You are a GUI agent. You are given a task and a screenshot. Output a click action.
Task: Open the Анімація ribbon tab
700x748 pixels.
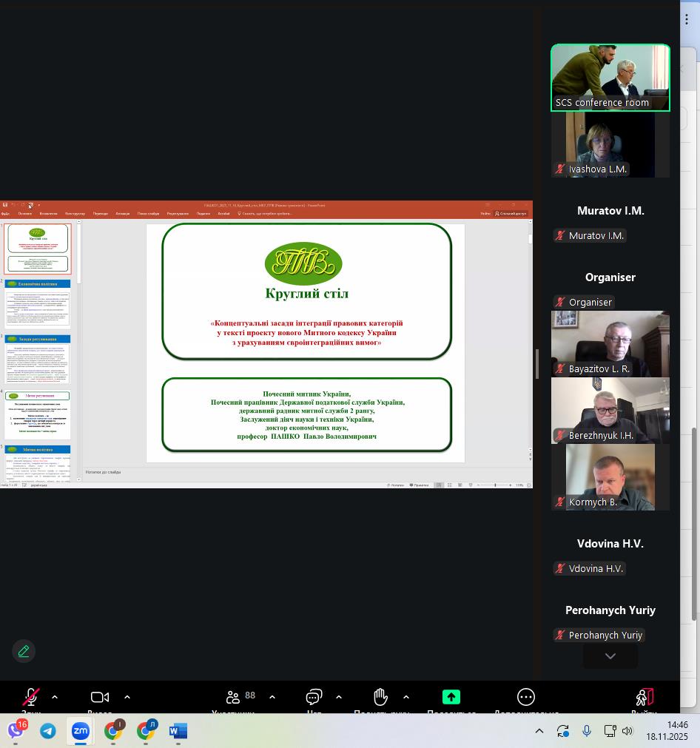[122, 214]
